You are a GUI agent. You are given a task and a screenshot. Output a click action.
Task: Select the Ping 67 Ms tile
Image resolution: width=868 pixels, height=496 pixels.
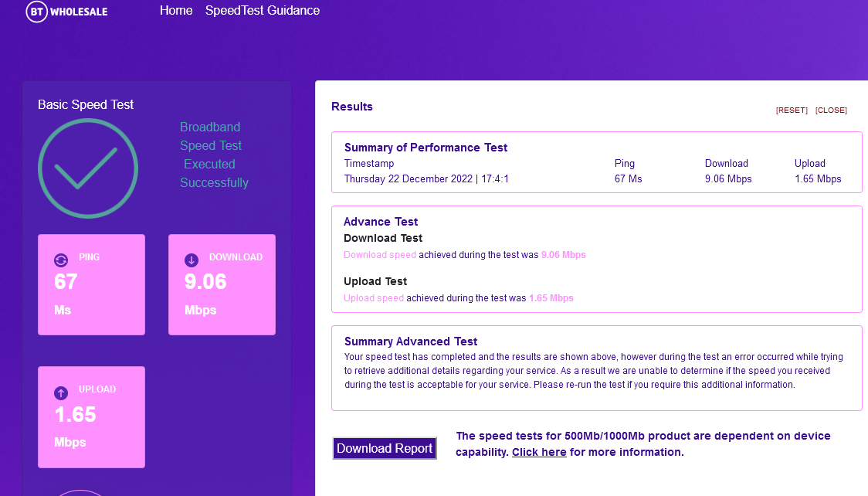(91, 284)
